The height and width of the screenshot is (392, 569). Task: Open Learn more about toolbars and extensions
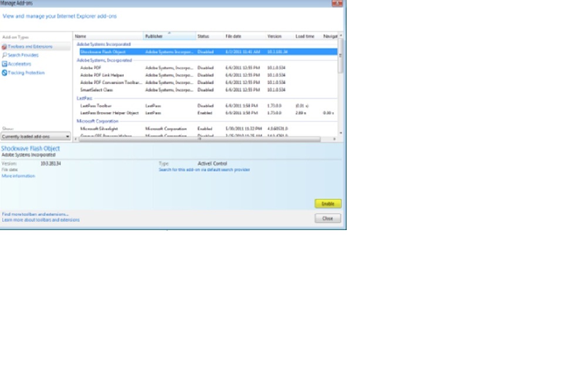pos(40,220)
